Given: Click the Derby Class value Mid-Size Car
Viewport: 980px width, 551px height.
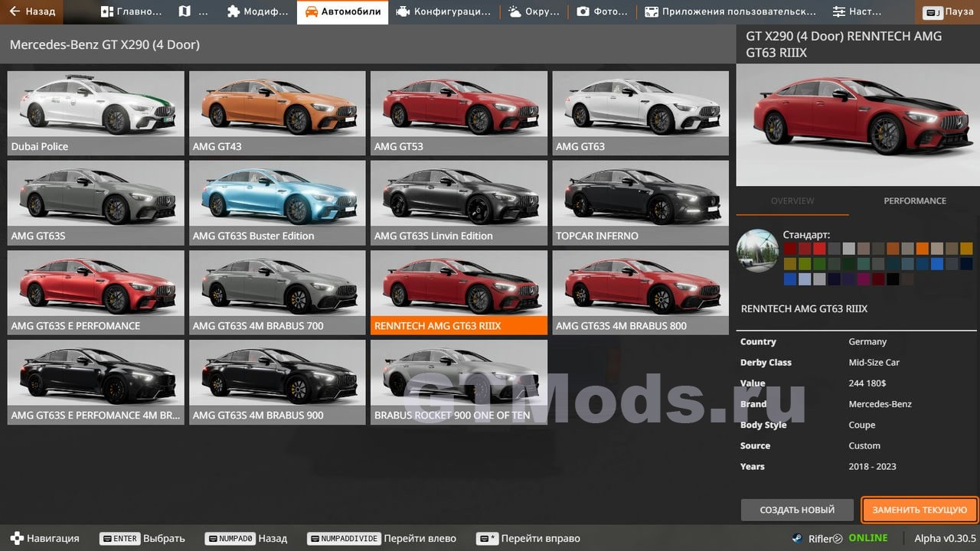Looking at the screenshot, I should pos(874,363).
